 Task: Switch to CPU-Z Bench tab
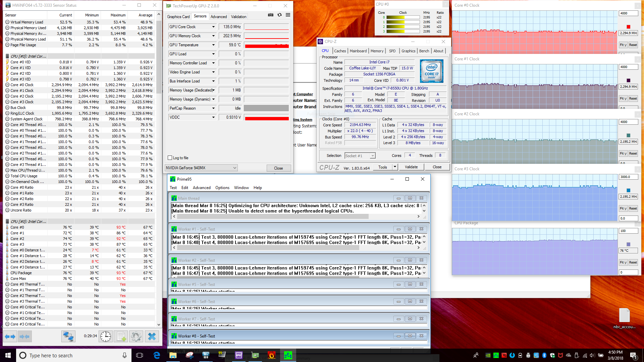pyautogui.click(x=424, y=51)
